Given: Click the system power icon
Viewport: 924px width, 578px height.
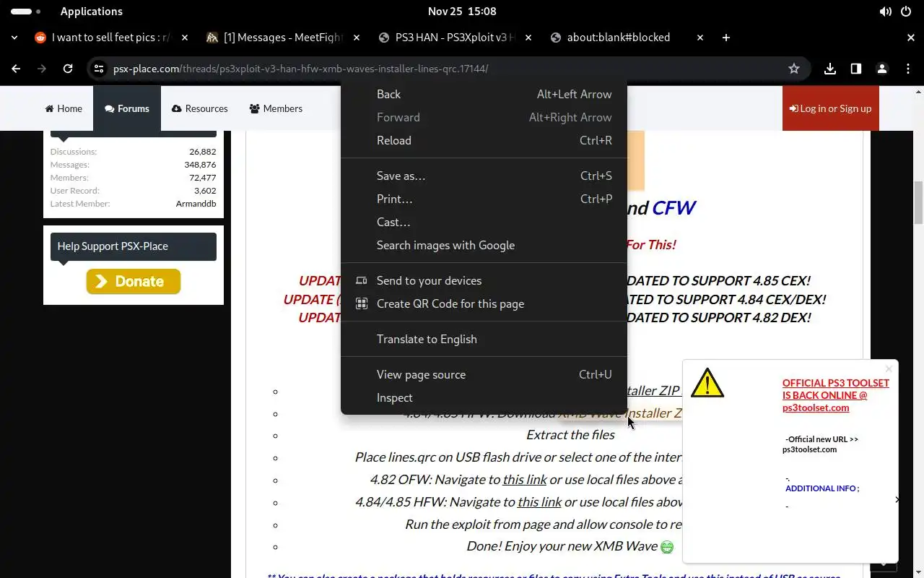Looking at the screenshot, I should tap(907, 12).
